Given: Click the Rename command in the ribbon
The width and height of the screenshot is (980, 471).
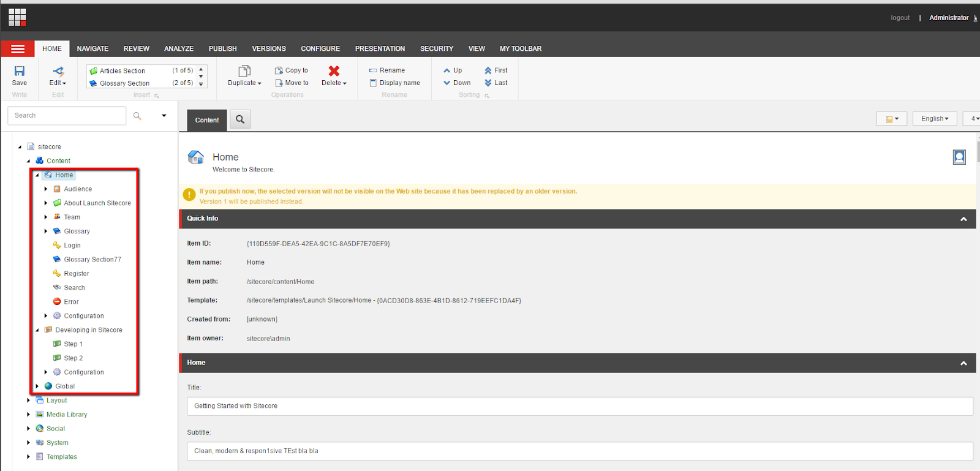Looking at the screenshot, I should tap(387, 70).
